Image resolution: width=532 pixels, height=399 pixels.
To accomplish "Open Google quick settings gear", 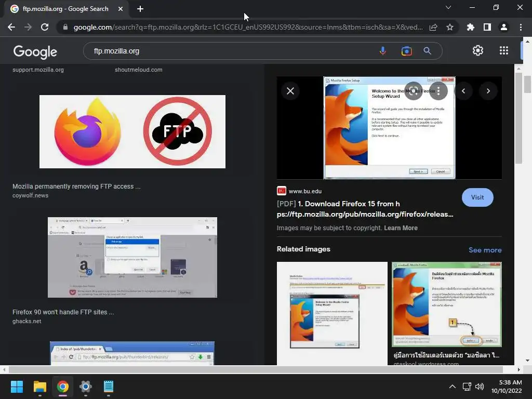I will click(478, 50).
